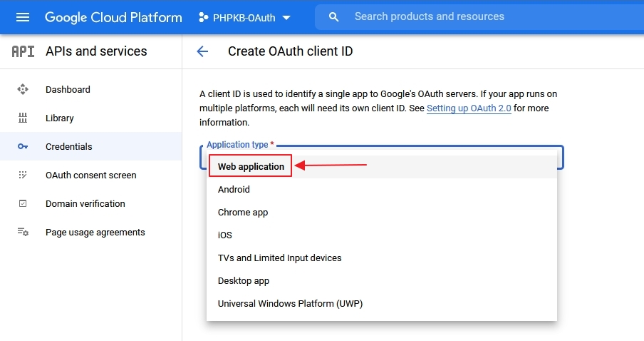This screenshot has width=644, height=341.
Task: Choose Desktop app option
Action: [x=382, y=281]
